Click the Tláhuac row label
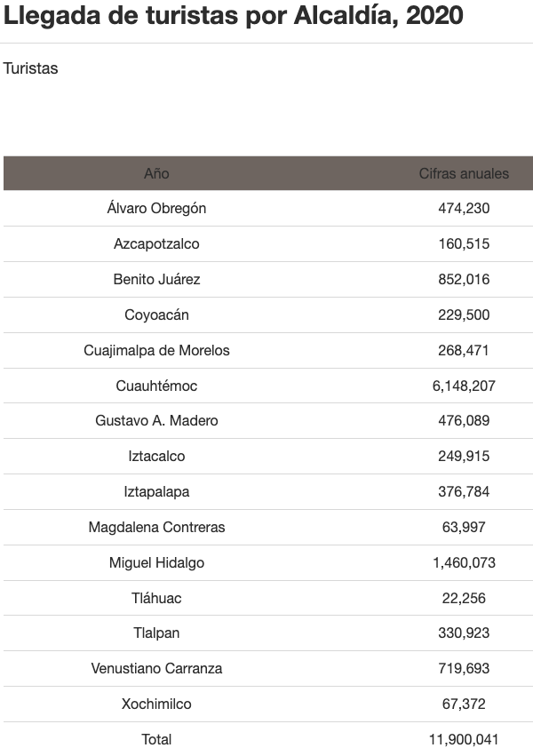The width and height of the screenshot is (533, 756). pyautogui.click(x=156, y=598)
